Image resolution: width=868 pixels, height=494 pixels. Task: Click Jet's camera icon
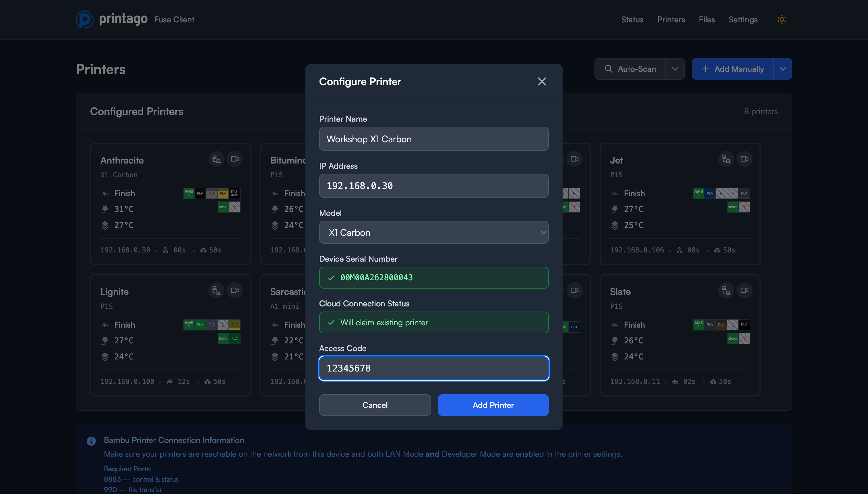point(745,159)
